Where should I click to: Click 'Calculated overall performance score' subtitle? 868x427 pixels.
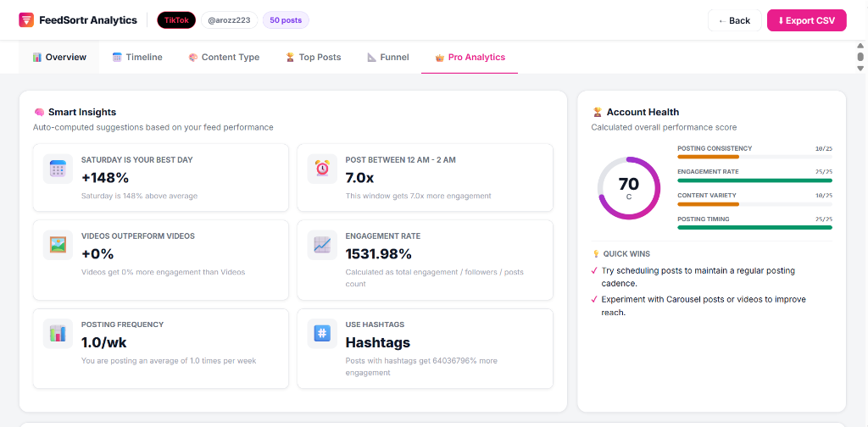(x=664, y=127)
